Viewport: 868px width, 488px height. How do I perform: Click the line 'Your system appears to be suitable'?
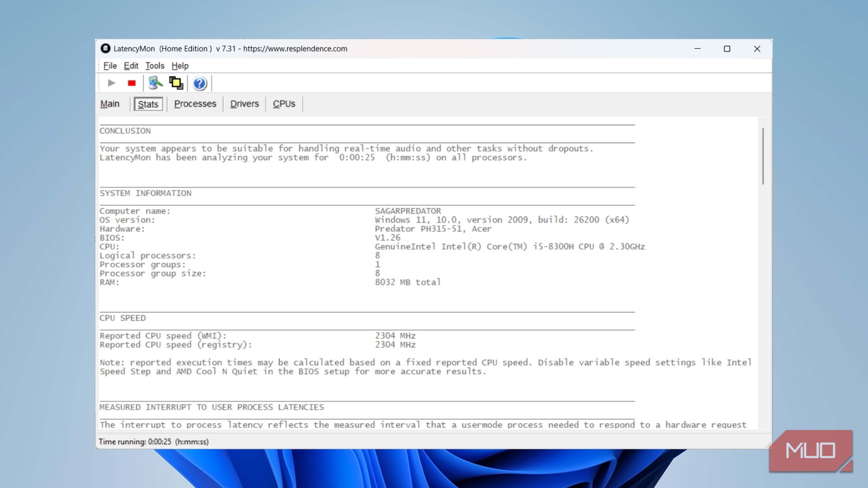[346, 149]
